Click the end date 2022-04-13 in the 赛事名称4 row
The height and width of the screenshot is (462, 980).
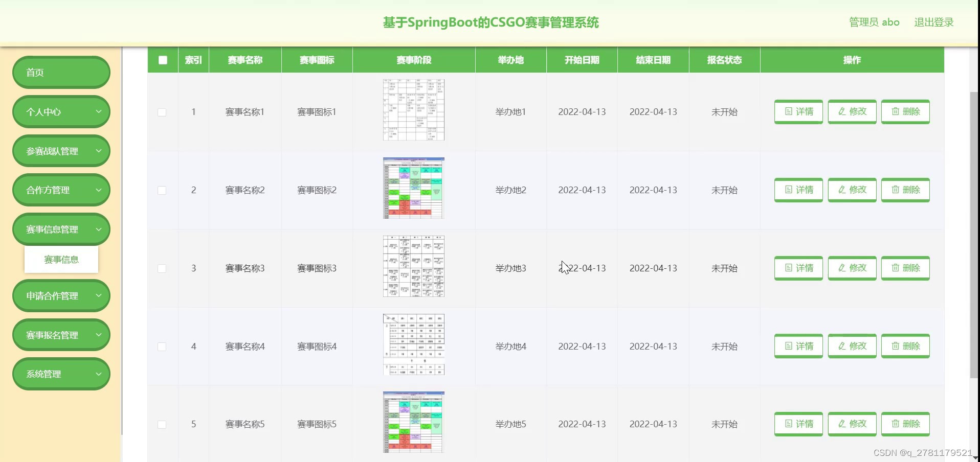click(653, 346)
